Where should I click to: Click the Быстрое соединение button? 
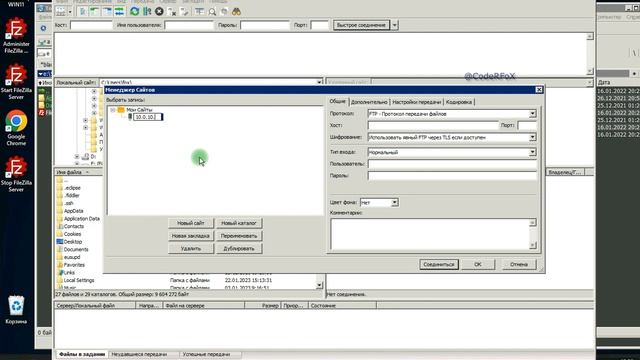tap(361, 25)
